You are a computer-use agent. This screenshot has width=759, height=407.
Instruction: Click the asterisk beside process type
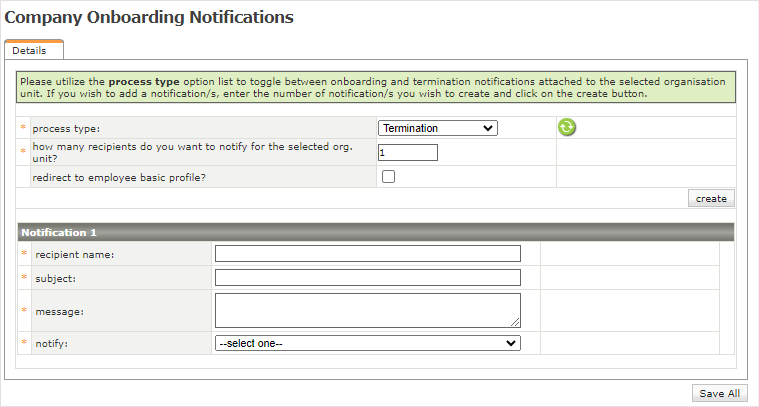pyautogui.click(x=23, y=129)
